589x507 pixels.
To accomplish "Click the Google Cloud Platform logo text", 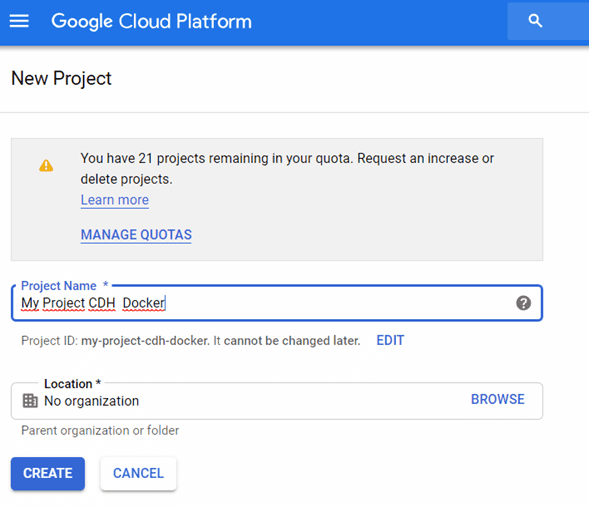I will coord(151,21).
